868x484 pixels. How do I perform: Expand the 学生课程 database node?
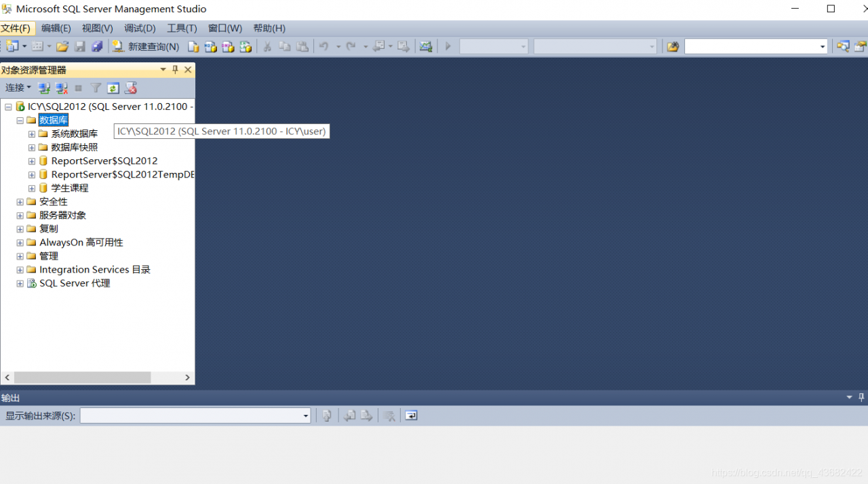click(x=32, y=188)
